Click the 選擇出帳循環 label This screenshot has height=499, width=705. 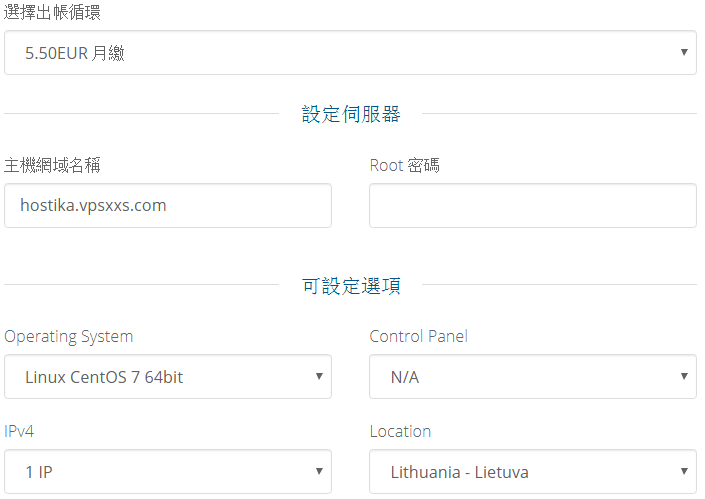[x=52, y=12]
